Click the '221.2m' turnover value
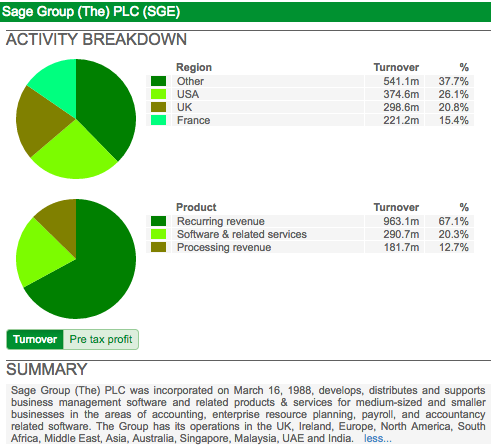 point(401,120)
